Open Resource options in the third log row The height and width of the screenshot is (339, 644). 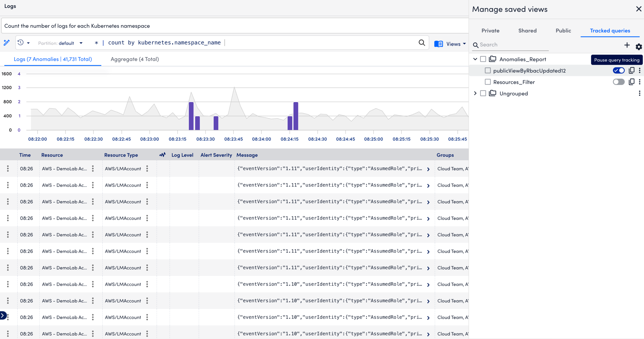click(x=93, y=201)
